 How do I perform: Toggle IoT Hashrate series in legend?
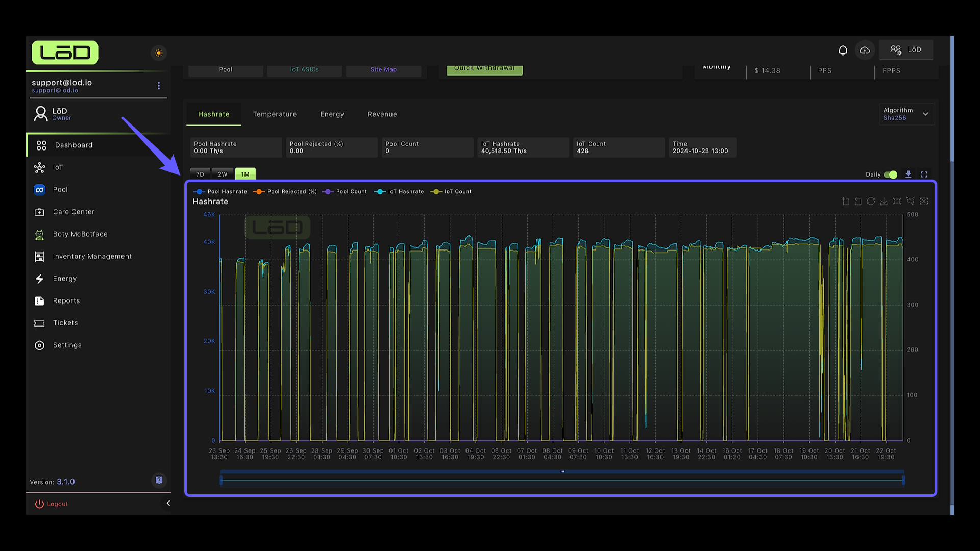(399, 192)
